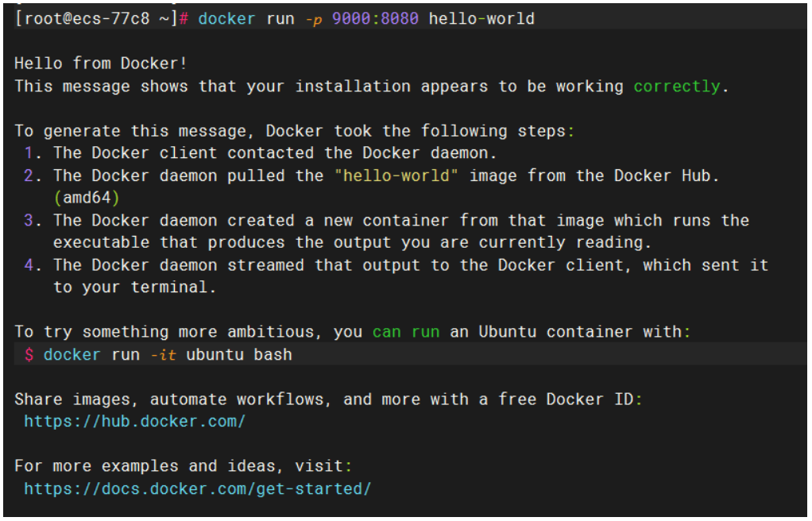The height and width of the screenshot is (521, 812).
Task: Click the port mapping 9000:8080
Action: coord(375,19)
